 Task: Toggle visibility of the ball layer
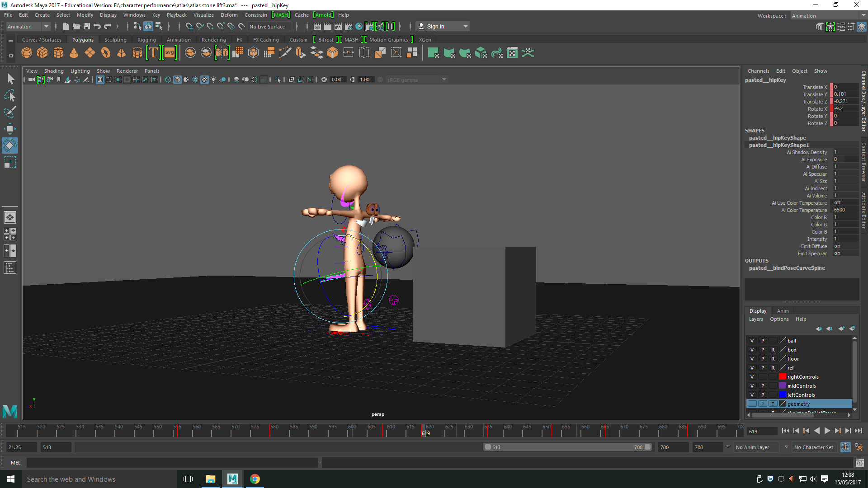pos(752,340)
